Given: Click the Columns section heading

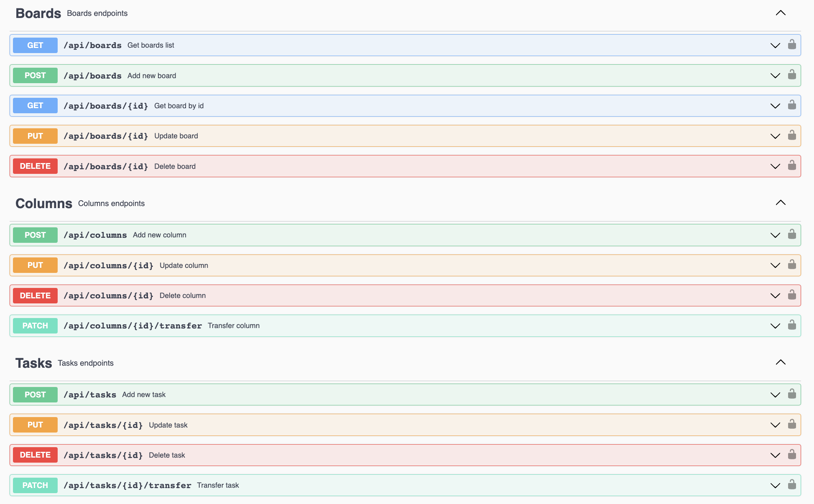Looking at the screenshot, I should tap(44, 204).
